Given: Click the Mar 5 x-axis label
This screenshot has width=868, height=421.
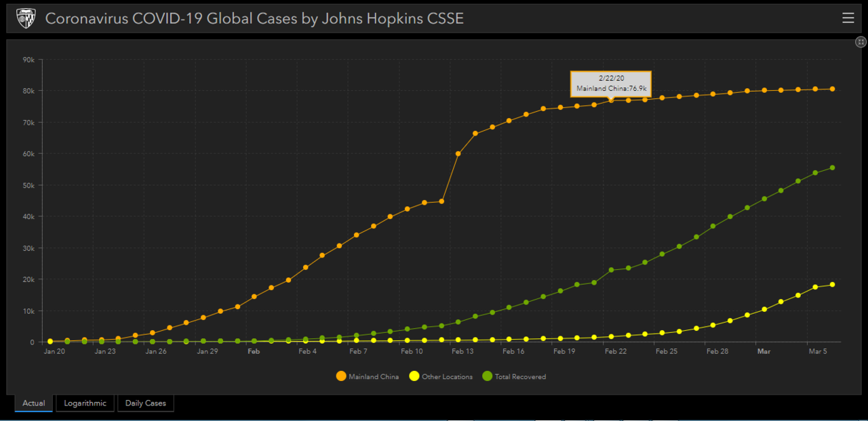Looking at the screenshot, I should tap(817, 352).
